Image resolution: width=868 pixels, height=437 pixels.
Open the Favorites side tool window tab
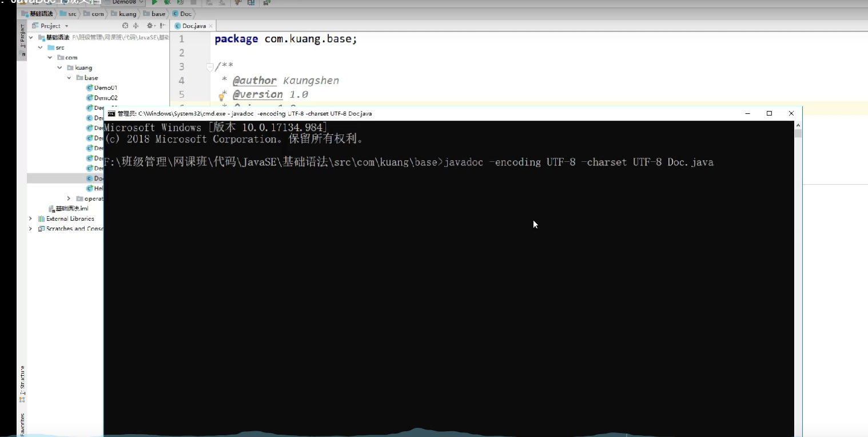coord(22,424)
